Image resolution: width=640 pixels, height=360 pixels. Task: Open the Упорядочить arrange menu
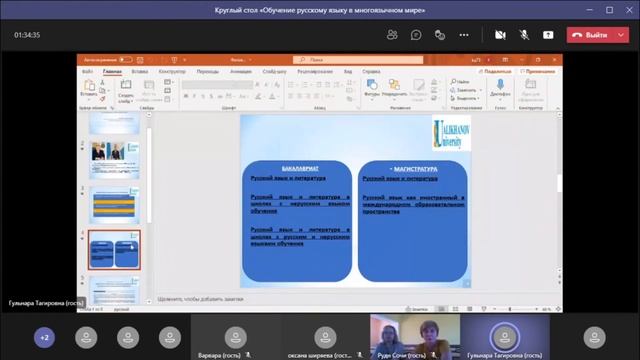[x=394, y=84]
